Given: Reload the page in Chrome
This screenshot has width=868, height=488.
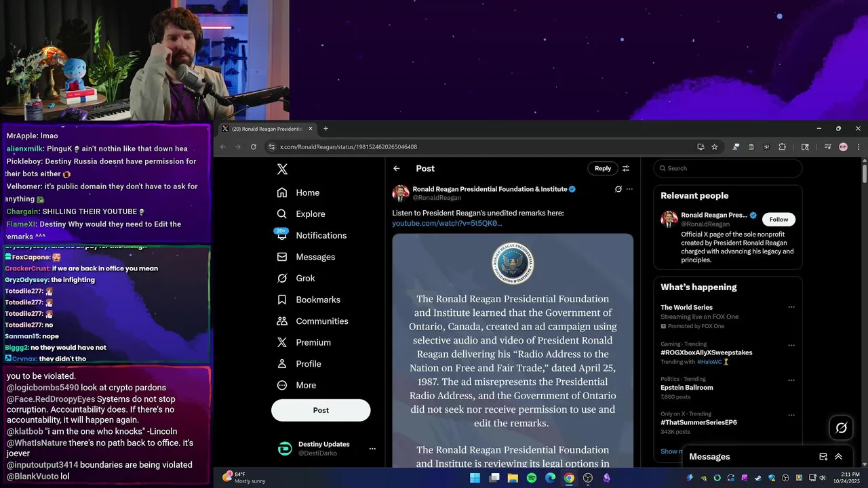Looking at the screenshot, I should pyautogui.click(x=253, y=147).
